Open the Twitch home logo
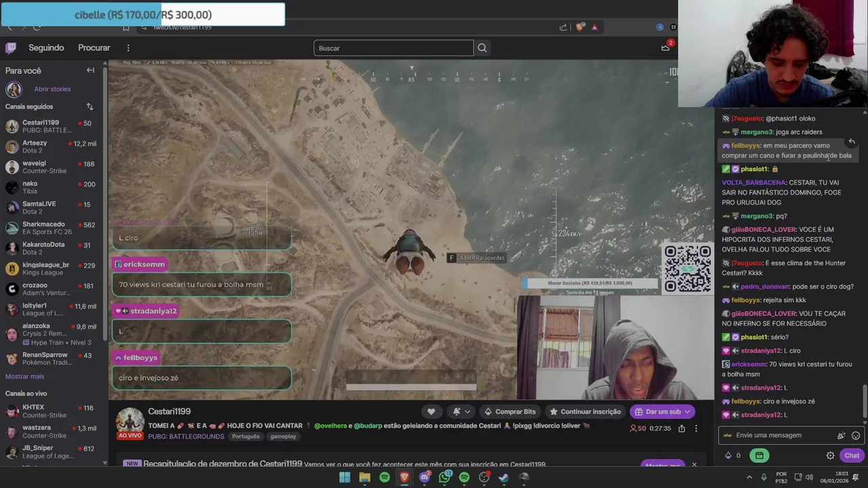The height and width of the screenshot is (488, 868). tap(11, 47)
